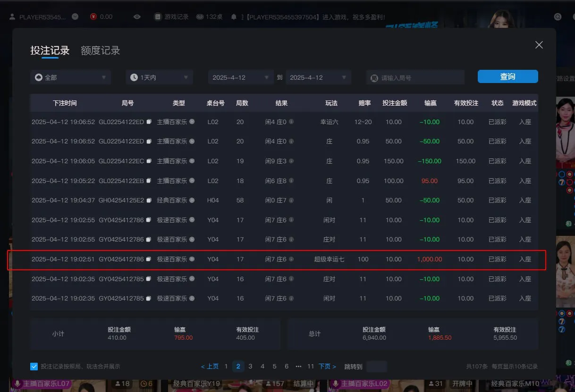575x392 pixels.
Task: Select page 4 in the pagination
Action: [262, 366]
